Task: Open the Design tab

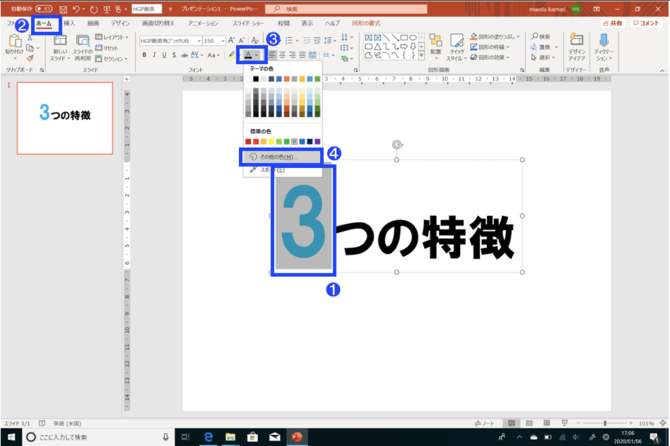Action: 120,23
